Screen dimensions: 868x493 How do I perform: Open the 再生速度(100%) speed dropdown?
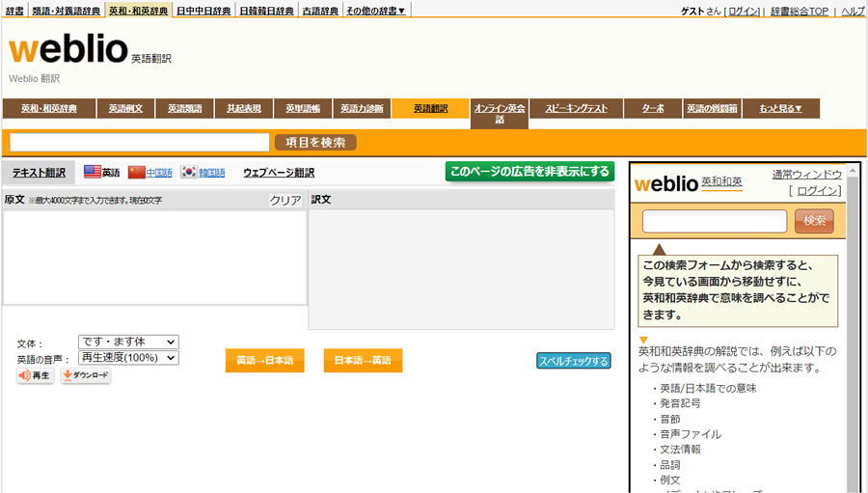[128, 358]
